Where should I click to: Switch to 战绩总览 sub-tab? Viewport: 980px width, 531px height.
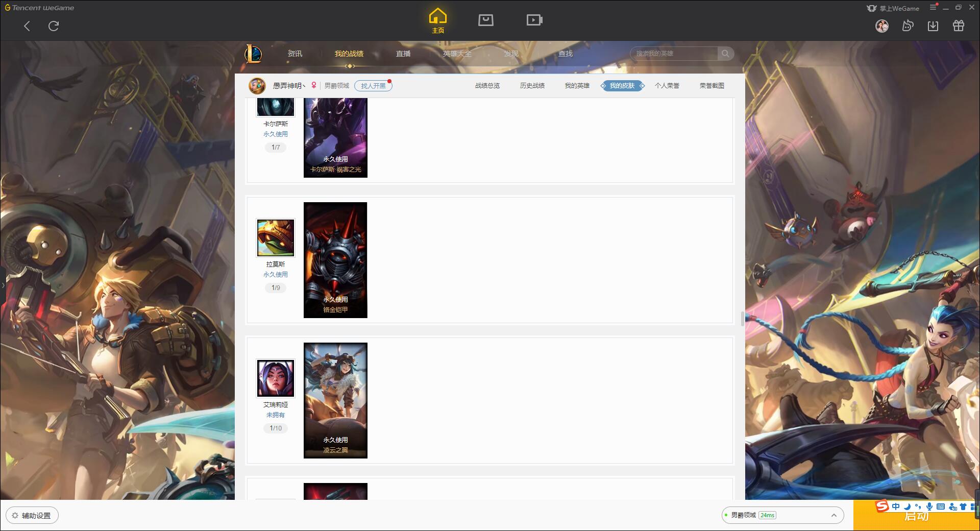(x=487, y=86)
